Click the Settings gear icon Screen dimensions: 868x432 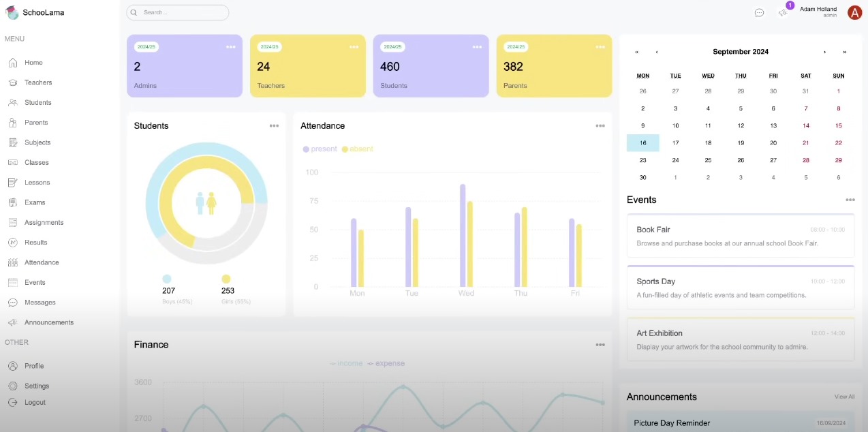click(12, 386)
